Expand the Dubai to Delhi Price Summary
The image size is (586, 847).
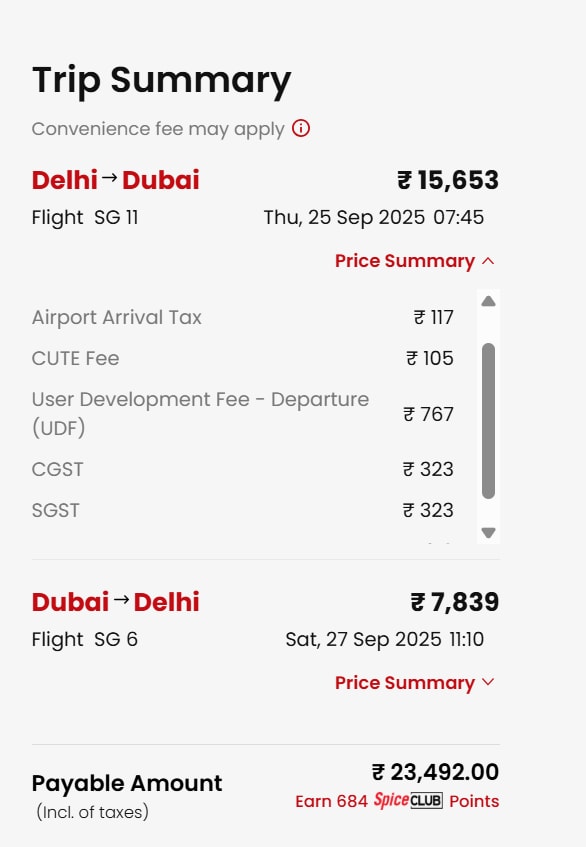(x=415, y=682)
